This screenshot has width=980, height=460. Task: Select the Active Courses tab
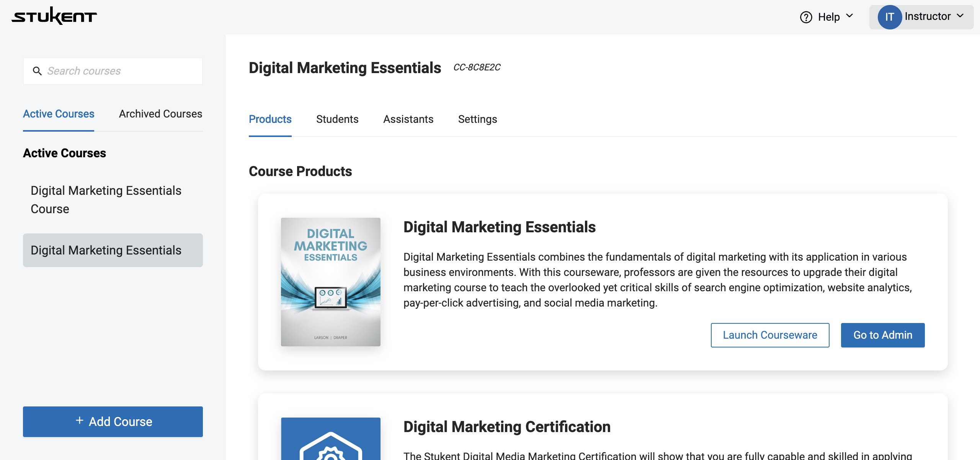[x=59, y=114]
